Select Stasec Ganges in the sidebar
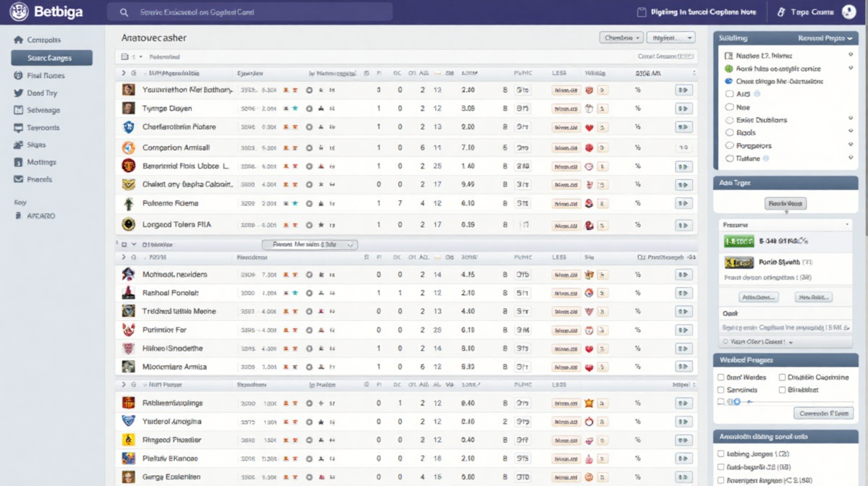Viewport: 868px width, 486px height. point(51,58)
